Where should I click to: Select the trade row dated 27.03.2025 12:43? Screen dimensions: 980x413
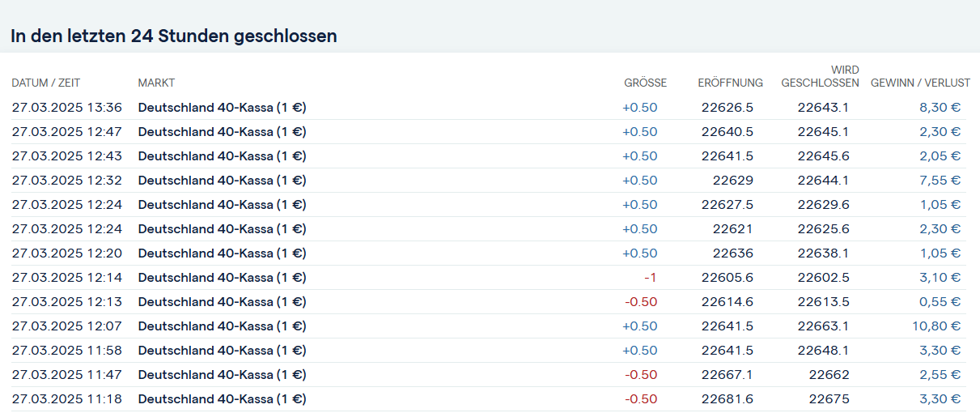click(489, 155)
